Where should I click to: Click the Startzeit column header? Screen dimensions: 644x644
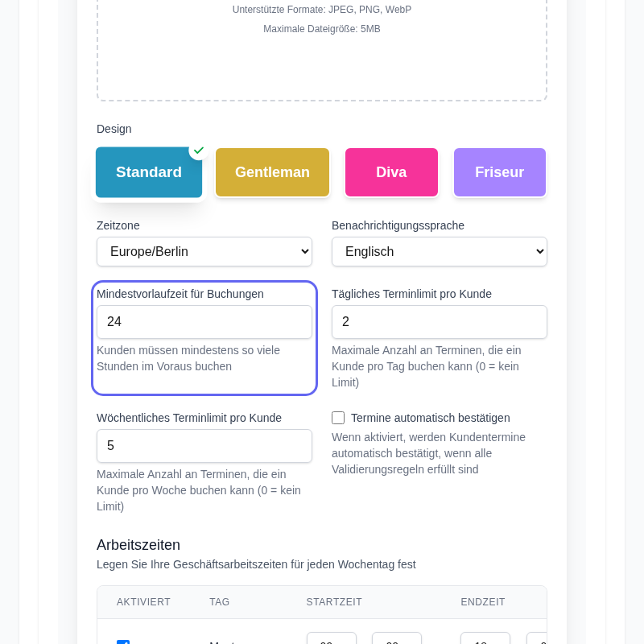[334, 602]
